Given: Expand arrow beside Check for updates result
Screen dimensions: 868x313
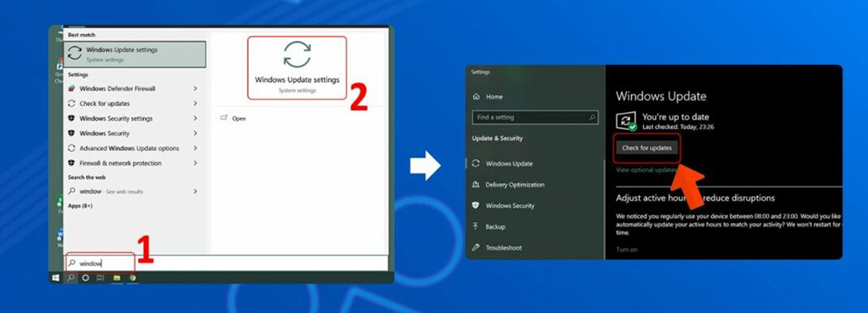Looking at the screenshot, I should pos(195,103).
